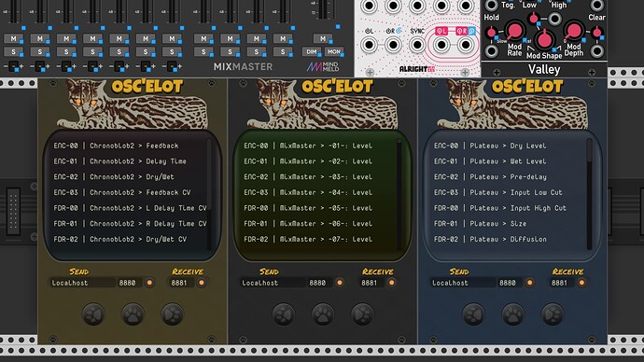
Task: Click the scrollbar of the ChronoBlob2 OSC'elot list
Action: (x=209, y=194)
